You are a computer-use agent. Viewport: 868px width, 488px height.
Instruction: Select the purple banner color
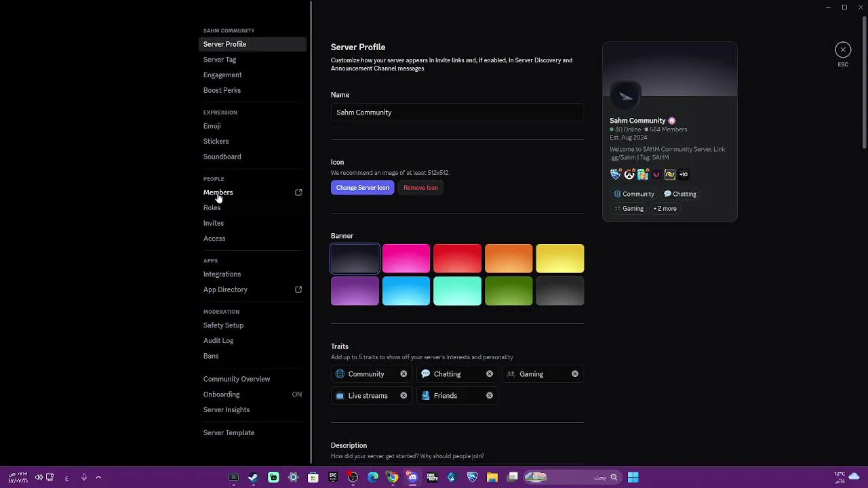355,291
